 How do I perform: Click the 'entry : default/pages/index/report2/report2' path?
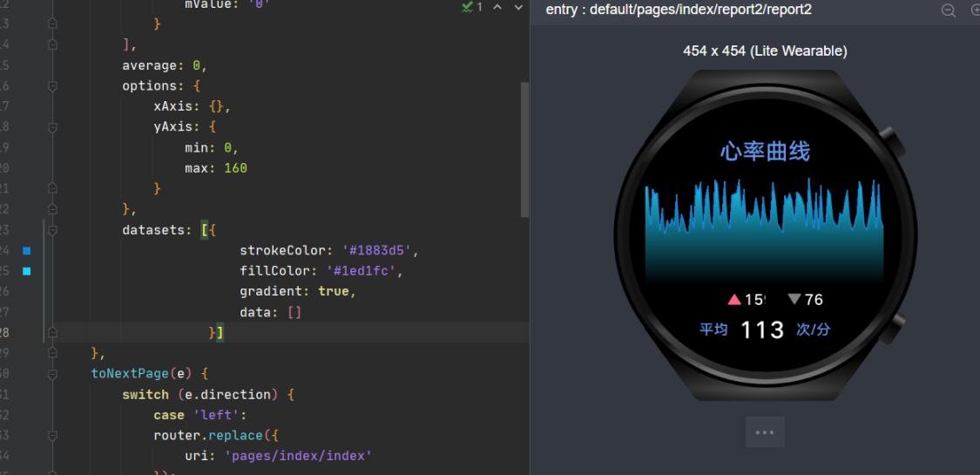click(679, 10)
